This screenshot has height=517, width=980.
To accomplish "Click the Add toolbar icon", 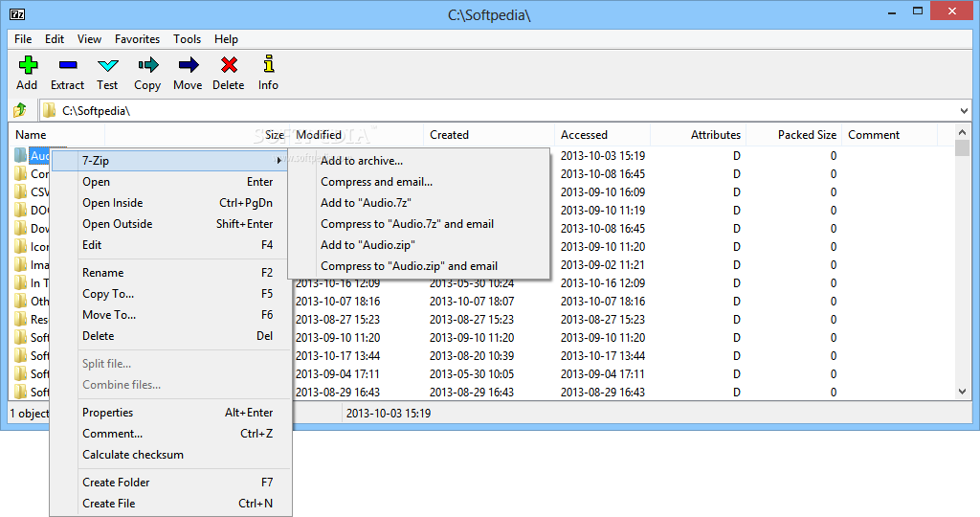I will [28, 65].
